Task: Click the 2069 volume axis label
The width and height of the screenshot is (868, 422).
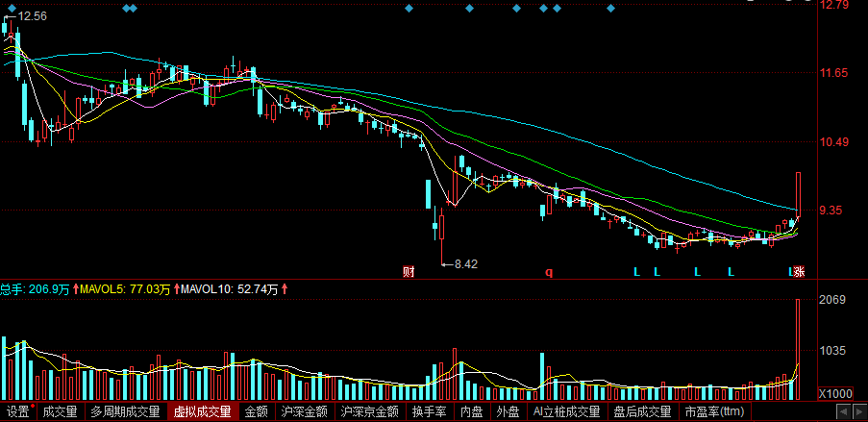Action: click(x=832, y=300)
